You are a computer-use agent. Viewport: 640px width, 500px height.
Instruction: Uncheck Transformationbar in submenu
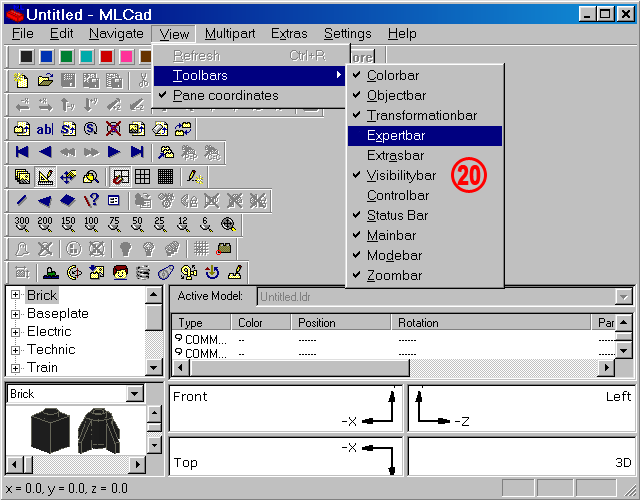coord(424,116)
